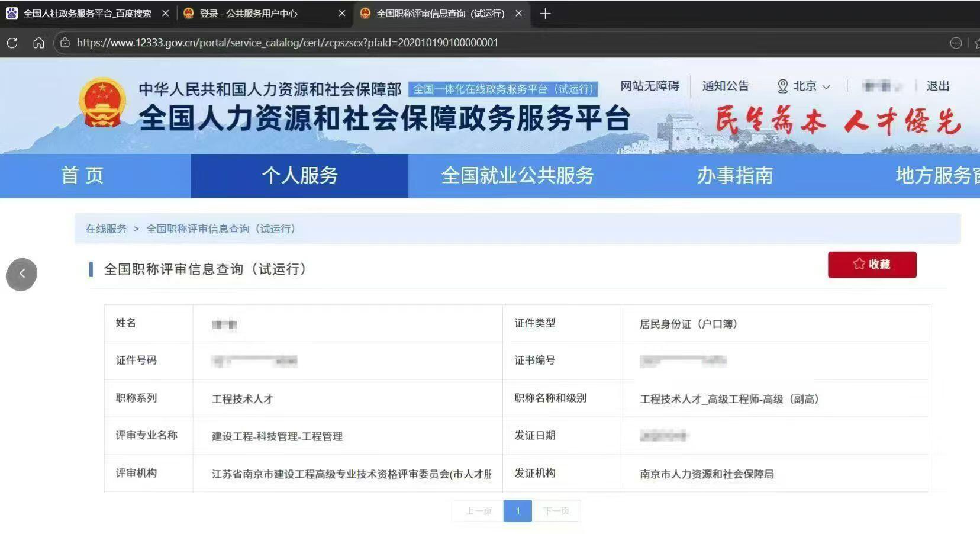This screenshot has height=534, width=980.
Task: View site security lock icon in address bar
Action: (x=65, y=43)
